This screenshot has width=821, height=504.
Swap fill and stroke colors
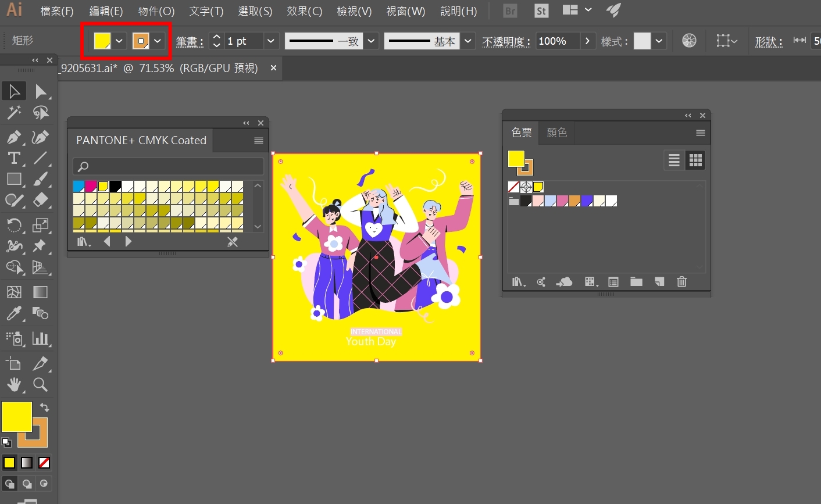pyautogui.click(x=44, y=408)
